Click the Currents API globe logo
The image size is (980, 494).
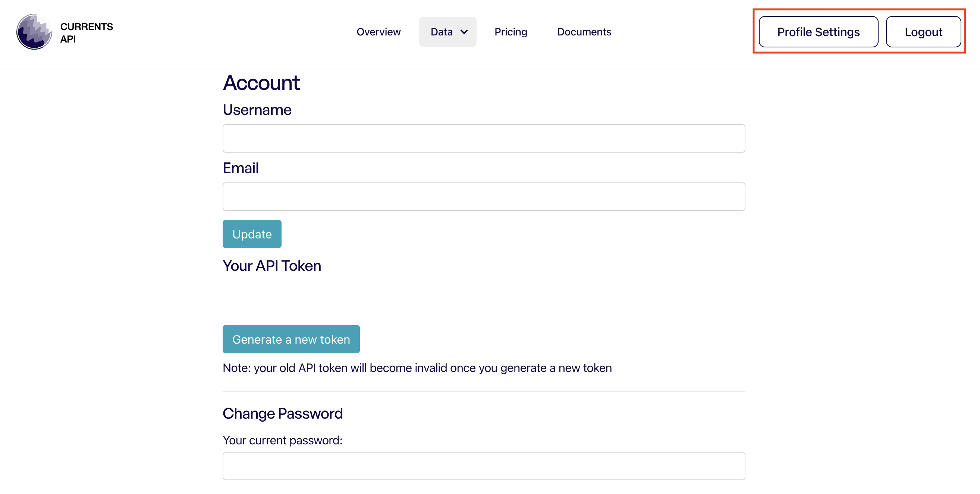coord(34,32)
